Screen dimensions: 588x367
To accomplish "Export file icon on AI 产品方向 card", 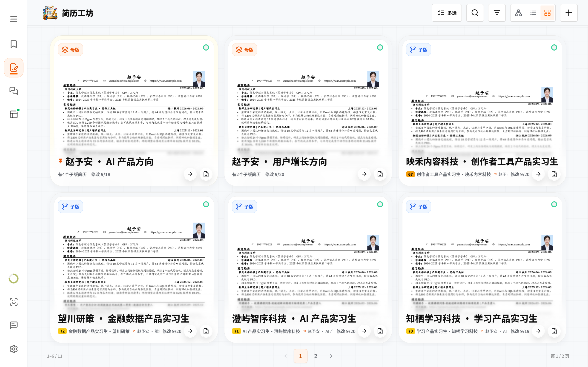I will coord(206,174).
